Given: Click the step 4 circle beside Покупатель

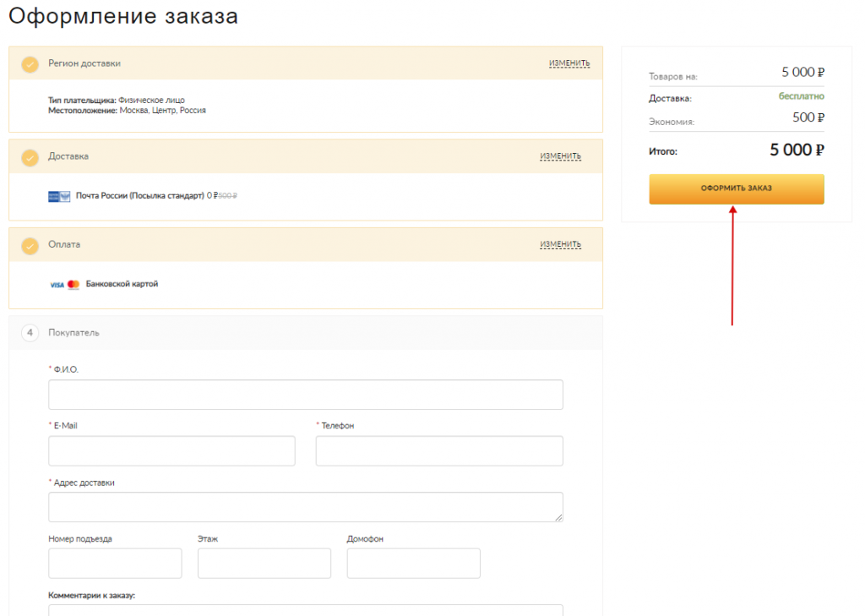Looking at the screenshot, I should point(30,333).
